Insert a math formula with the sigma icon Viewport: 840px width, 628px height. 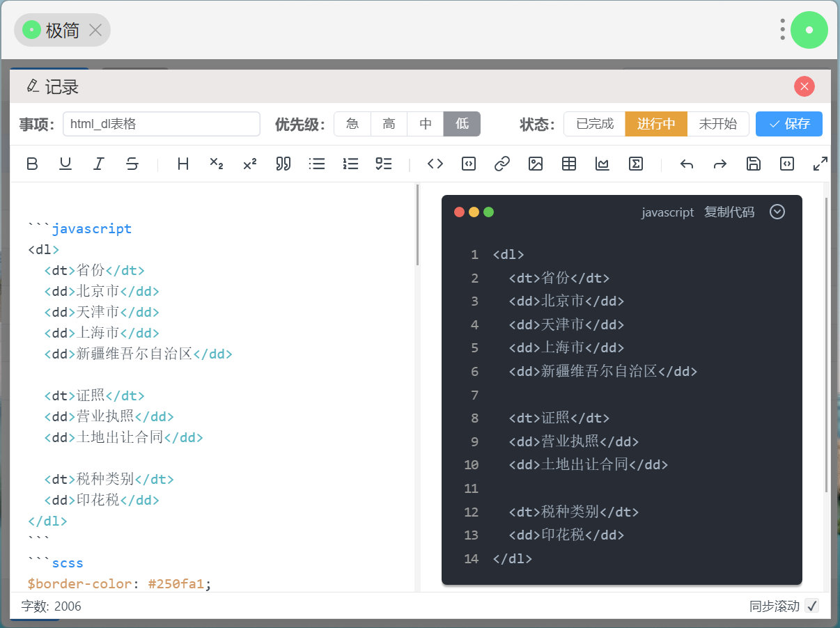(636, 164)
